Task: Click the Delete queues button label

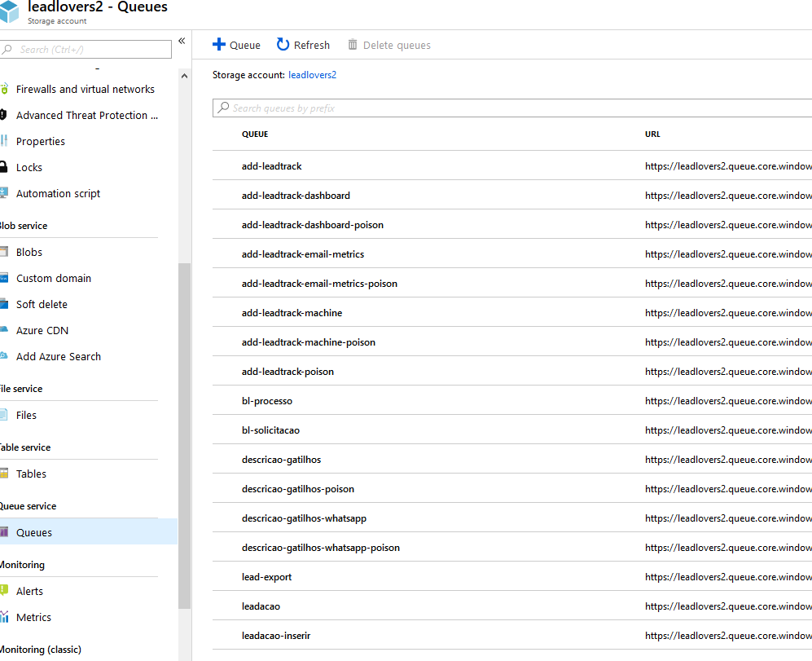Action: click(397, 45)
